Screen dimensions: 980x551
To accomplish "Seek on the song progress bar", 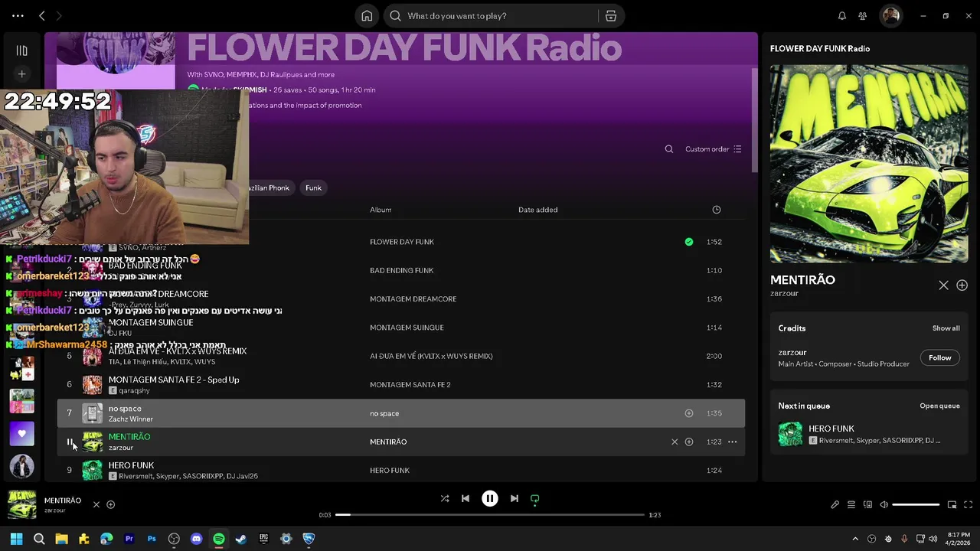I will [490, 515].
